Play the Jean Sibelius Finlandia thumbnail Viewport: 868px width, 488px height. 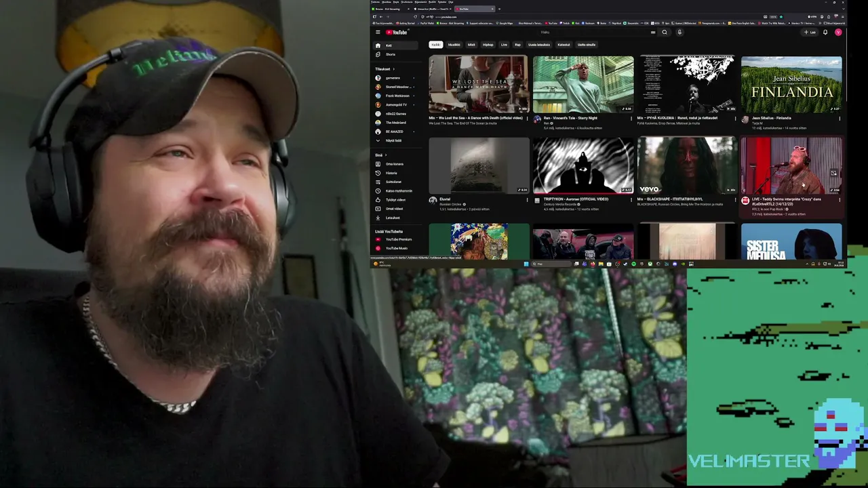coord(791,85)
